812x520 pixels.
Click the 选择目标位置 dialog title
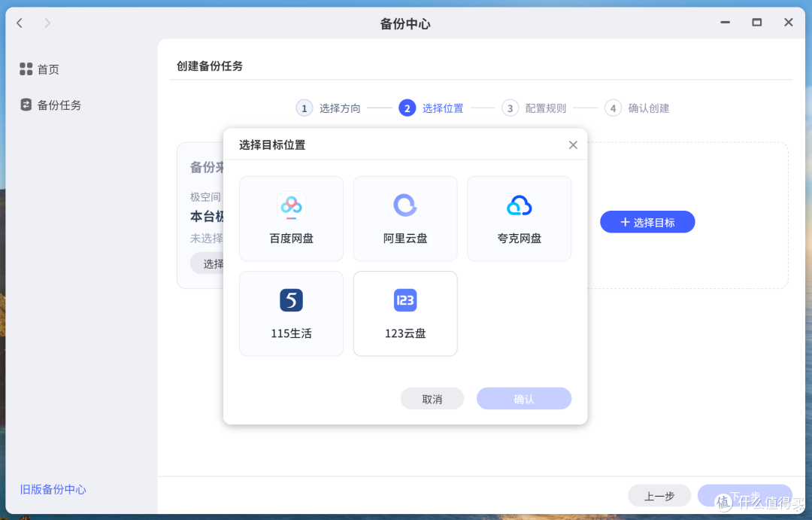click(272, 144)
